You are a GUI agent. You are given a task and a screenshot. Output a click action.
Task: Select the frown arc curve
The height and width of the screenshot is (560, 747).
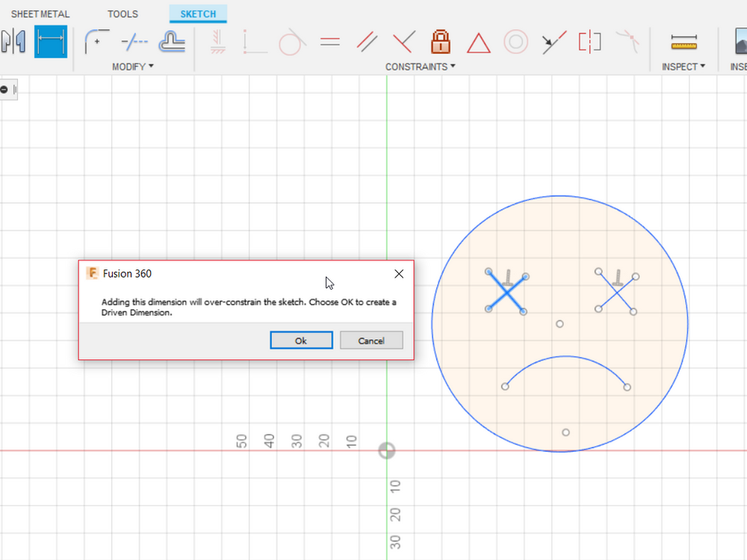point(566,357)
